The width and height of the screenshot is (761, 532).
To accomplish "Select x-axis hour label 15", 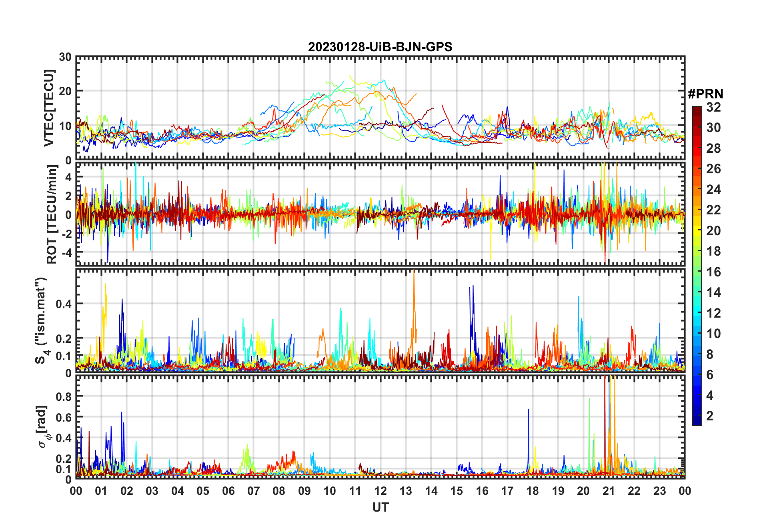I will pos(457,491).
